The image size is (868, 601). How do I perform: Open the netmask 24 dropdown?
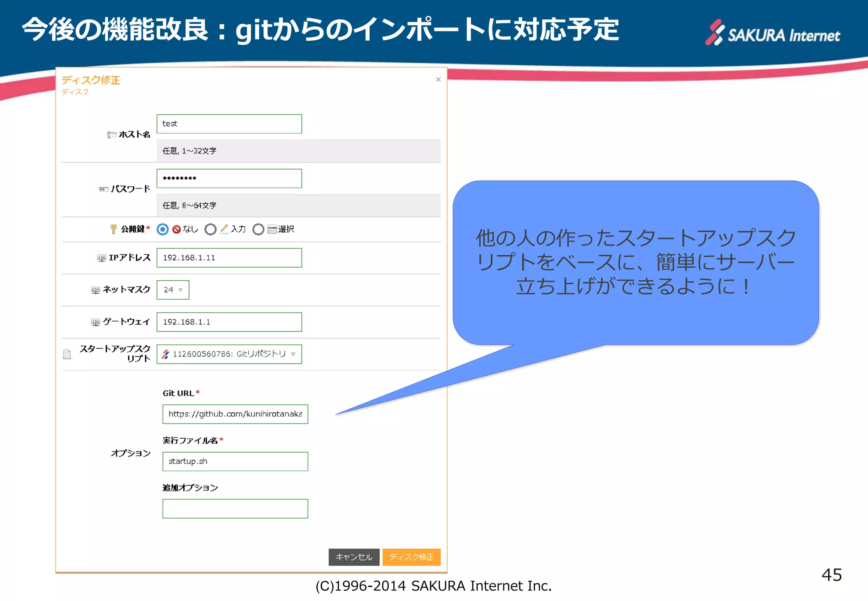tap(173, 290)
